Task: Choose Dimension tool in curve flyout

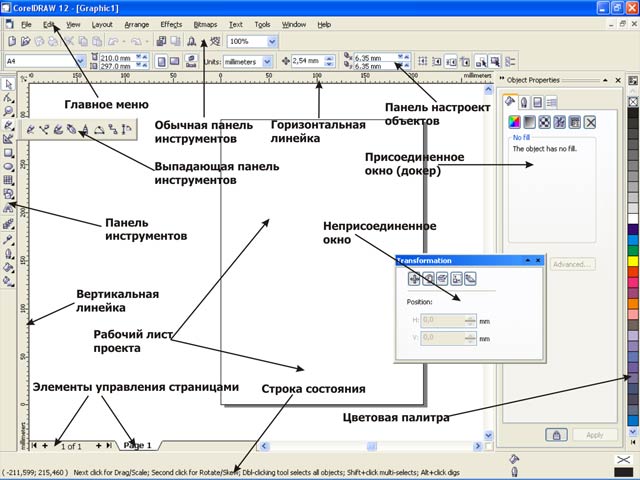Action: pos(127,129)
